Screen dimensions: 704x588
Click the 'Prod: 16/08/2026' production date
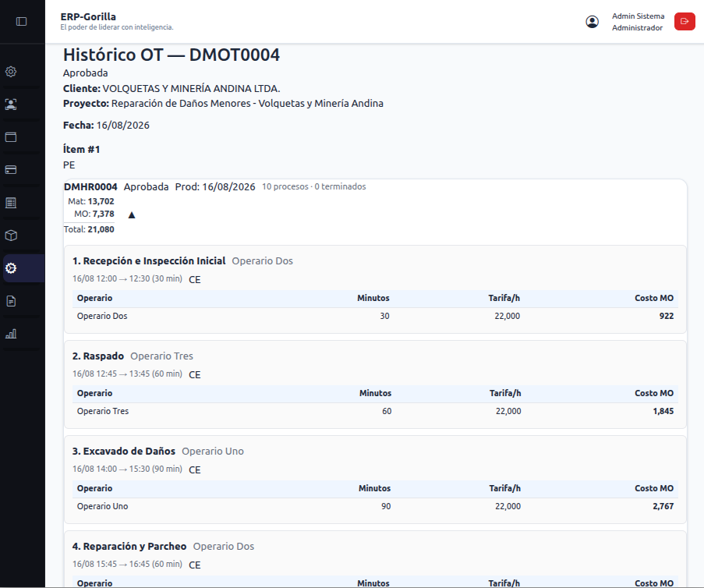tap(215, 187)
